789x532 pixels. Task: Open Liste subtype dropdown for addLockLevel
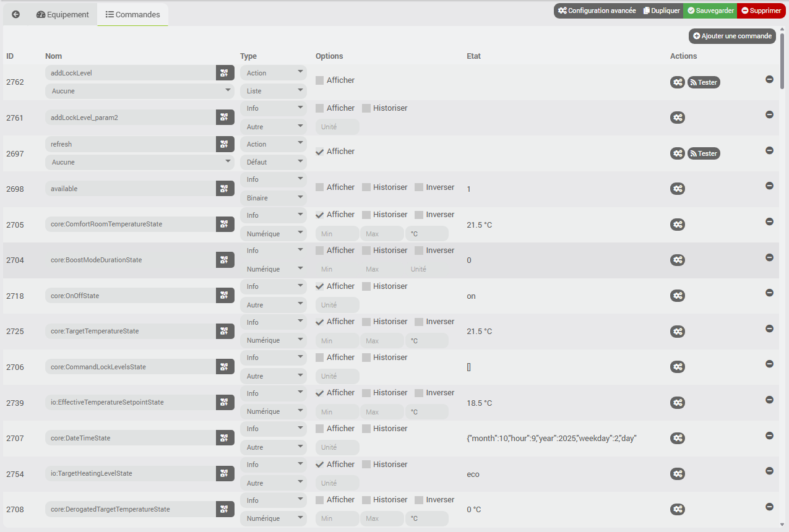[274, 91]
